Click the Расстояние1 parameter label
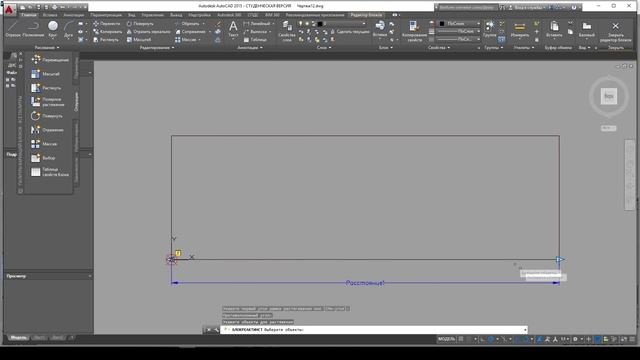 (x=364, y=283)
